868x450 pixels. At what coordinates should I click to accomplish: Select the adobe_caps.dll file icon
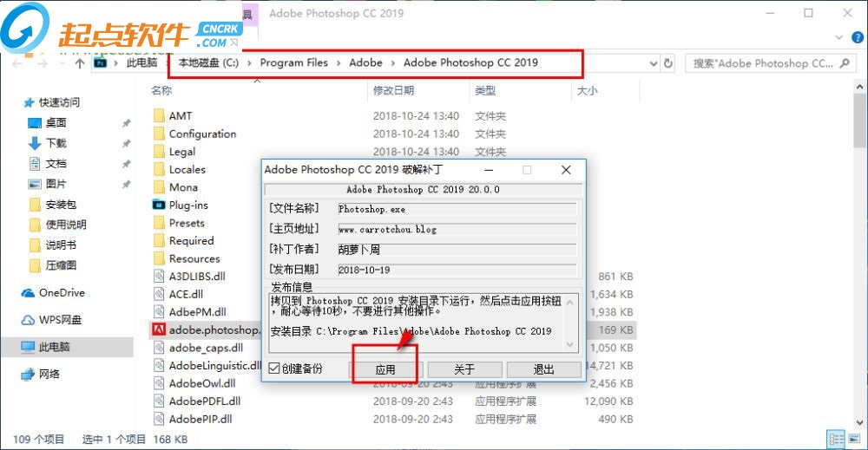pos(159,348)
